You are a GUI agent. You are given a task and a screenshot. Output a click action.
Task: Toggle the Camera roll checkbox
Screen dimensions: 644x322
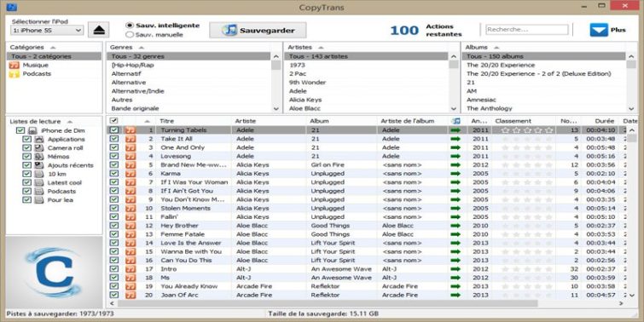tap(26, 147)
